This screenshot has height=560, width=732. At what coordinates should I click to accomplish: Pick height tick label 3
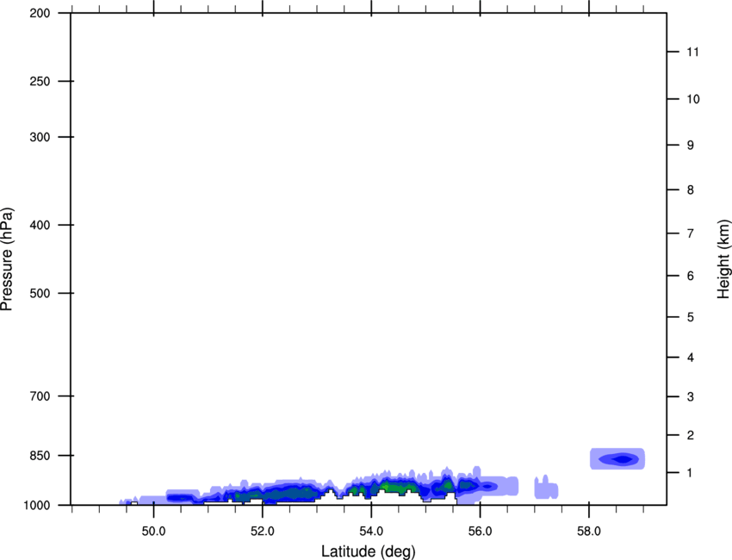click(691, 396)
